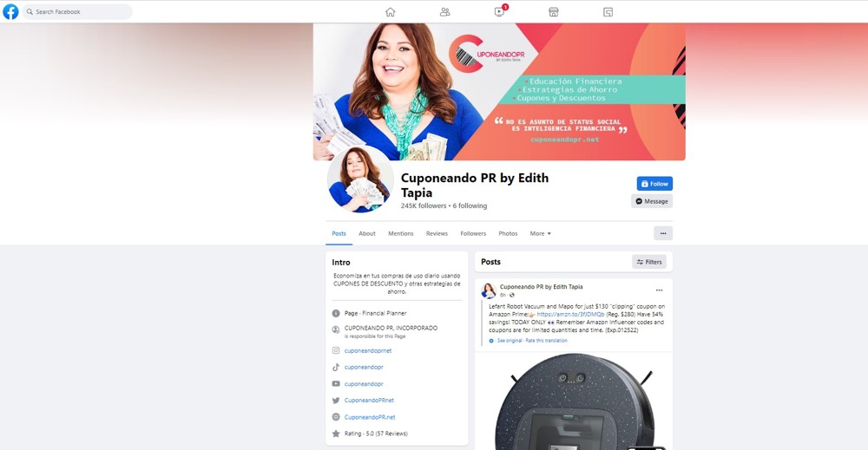Click the Instagram icon in Intro
The image size is (868, 450).
click(x=336, y=350)
